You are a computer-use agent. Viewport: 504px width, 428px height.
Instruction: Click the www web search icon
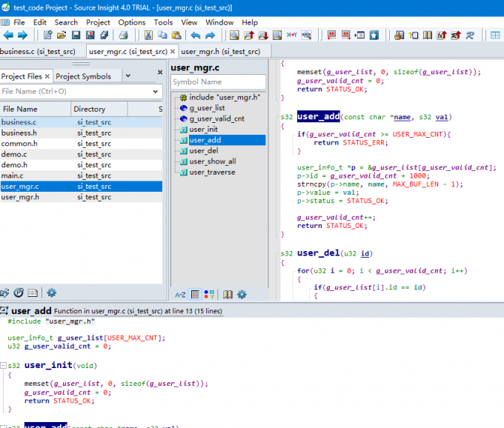[x=306, y=35]
